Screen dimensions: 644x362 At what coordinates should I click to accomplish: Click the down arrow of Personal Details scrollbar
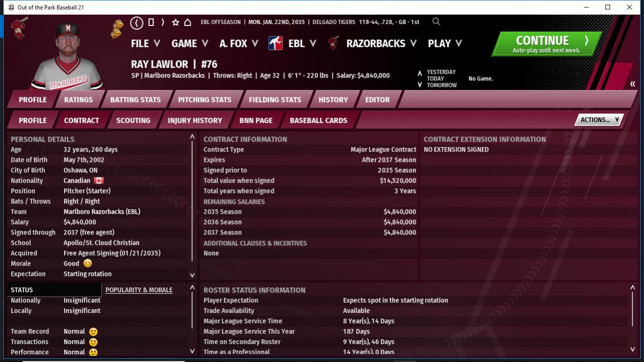192,275
